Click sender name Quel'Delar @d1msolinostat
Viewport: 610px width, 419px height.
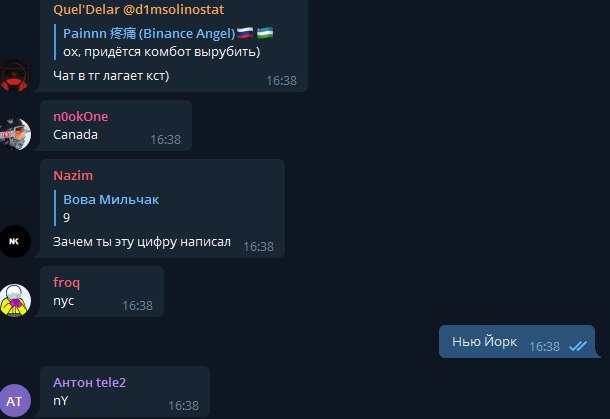(x=138, y=9)
